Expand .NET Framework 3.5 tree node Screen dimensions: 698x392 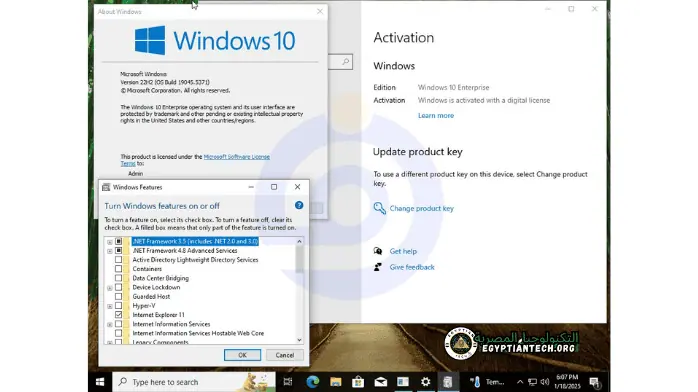point(110,242)
